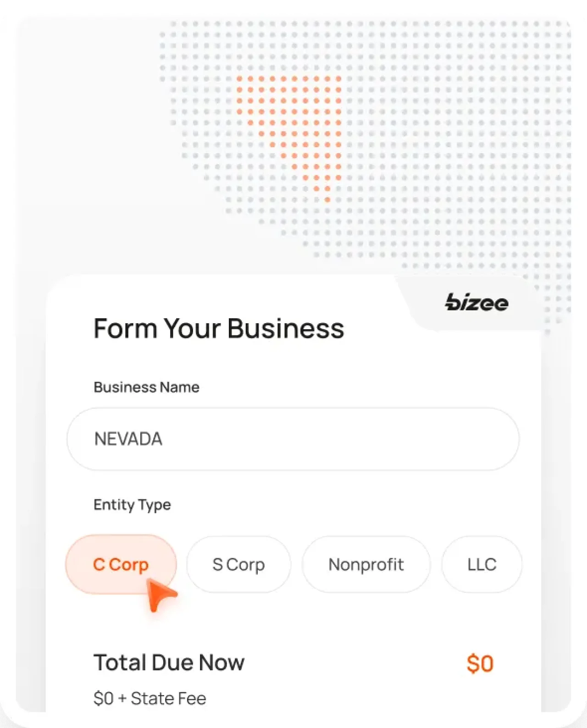Expand the state fee breakdown
The width and height of the screenshot is (587, 728).
[150, 698]
